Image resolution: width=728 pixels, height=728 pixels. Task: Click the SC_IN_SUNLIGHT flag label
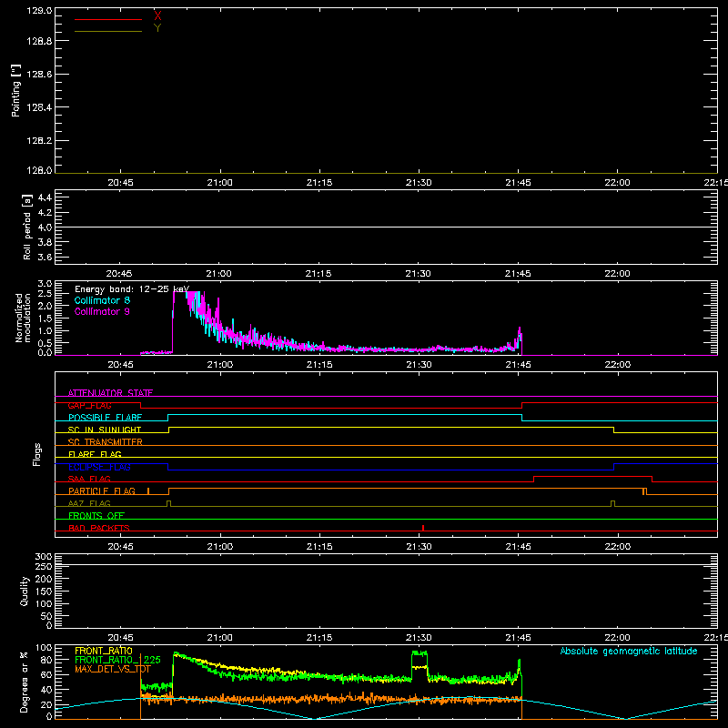[x=105, y=430]
